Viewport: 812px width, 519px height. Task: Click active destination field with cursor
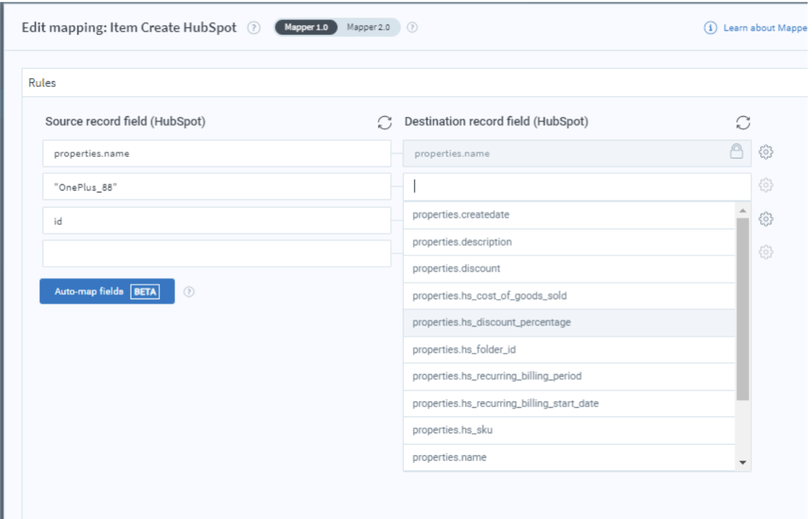point(577,186)
